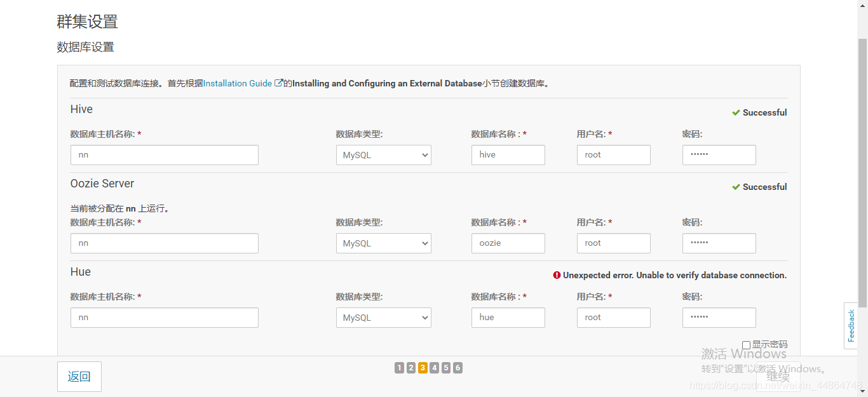Click the Oozie Server username field
868x397 pixels.
[x=614, y=243]
